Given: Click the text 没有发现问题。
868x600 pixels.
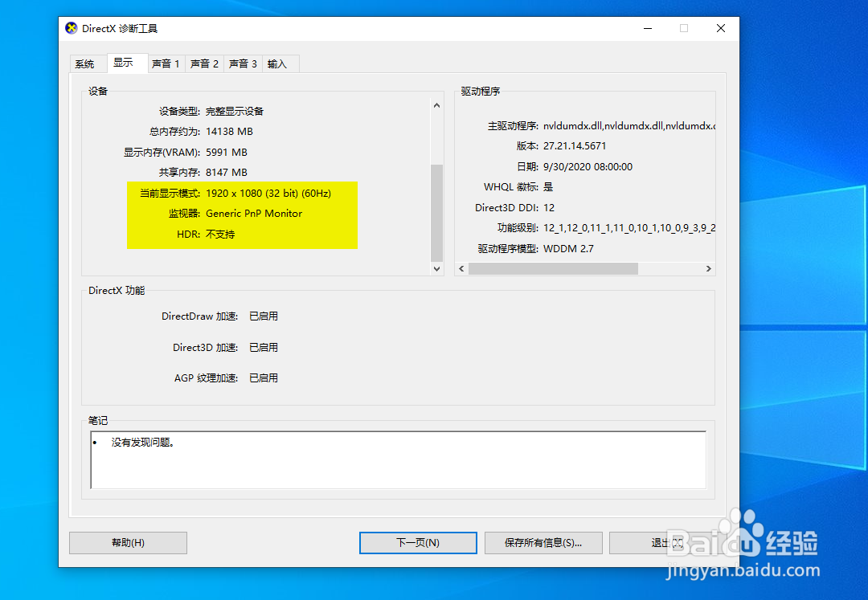Looking at the screenshot, I should point(143,443).
